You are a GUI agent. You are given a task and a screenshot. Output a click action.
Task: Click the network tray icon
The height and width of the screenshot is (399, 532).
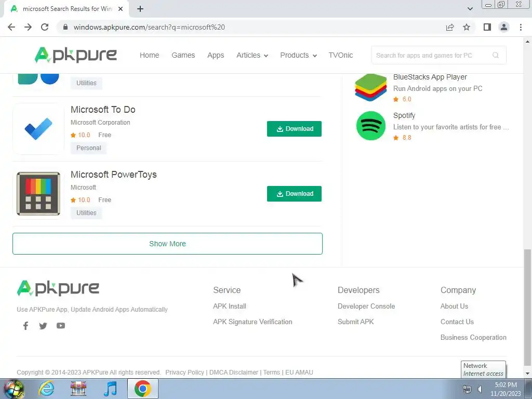click(467, 389)
